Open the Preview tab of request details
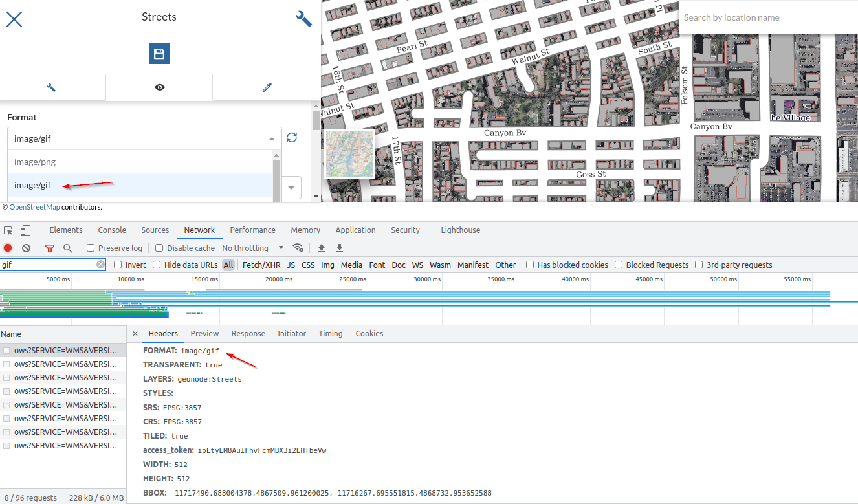The width and height of the screenshot is (858, 504). [204, 334]
